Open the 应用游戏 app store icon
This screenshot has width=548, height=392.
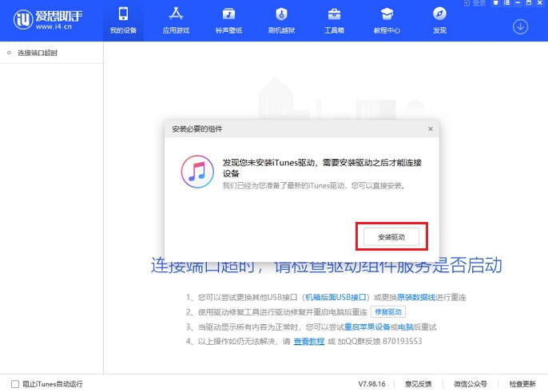tap(175, 20)
